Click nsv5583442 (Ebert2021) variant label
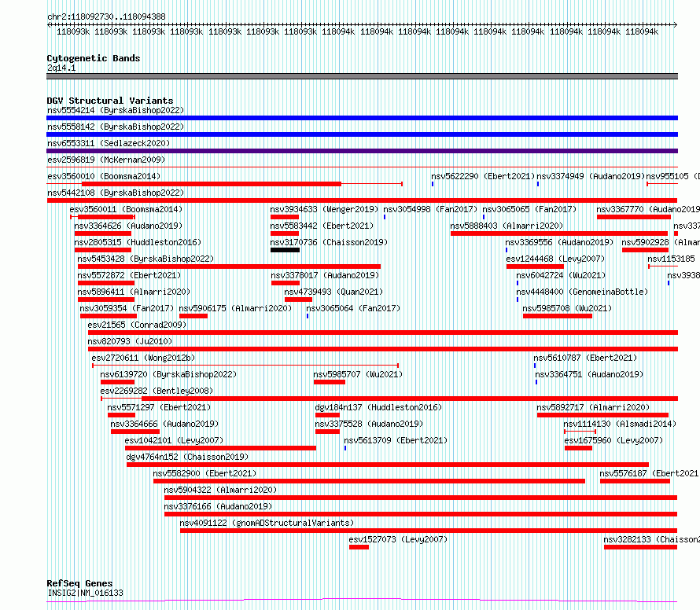This screenshot has width=700, height=610. click(x=322, y=226)
